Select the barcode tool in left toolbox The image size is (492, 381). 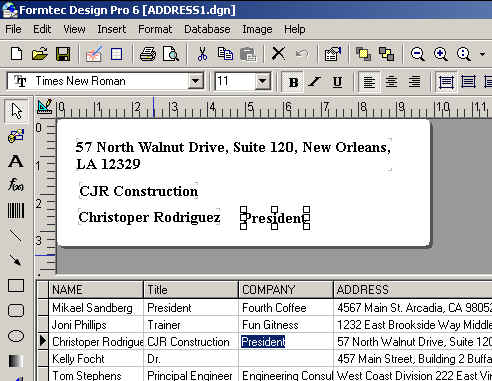point(16,210)
